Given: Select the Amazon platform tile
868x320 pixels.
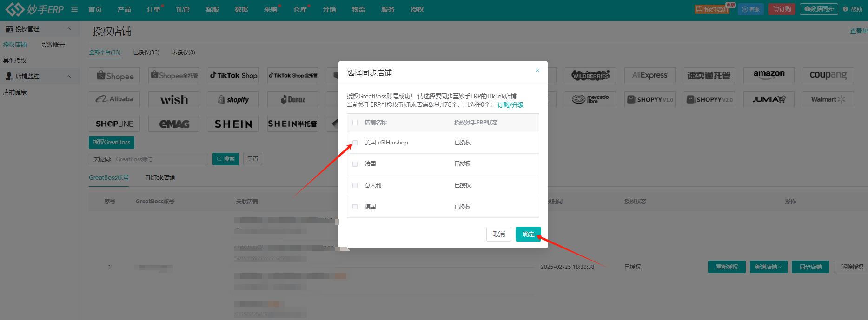Looking at the screenshot, I should (x=769, y=75).
